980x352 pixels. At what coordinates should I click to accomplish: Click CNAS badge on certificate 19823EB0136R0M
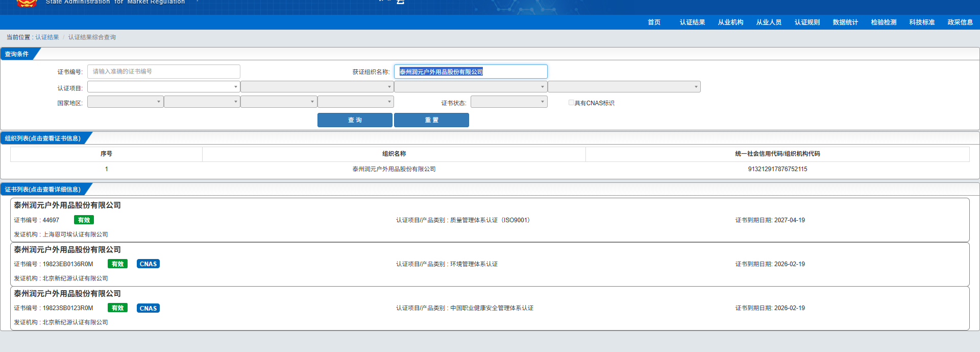click(148, 264)
